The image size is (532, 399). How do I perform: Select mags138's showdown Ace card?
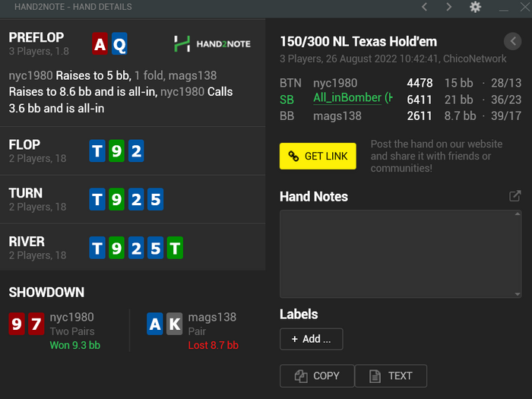point(155,324)
